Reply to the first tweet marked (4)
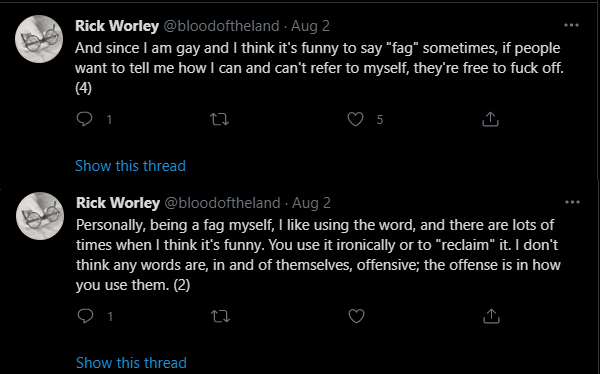 (x=84, y=119)
